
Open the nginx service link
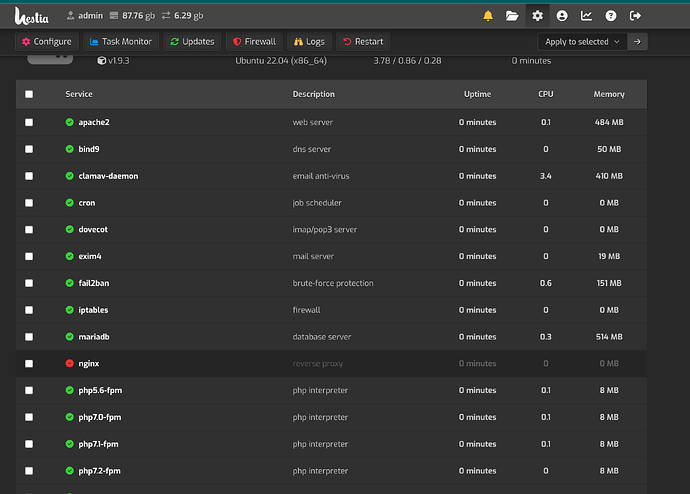point(88,363)
